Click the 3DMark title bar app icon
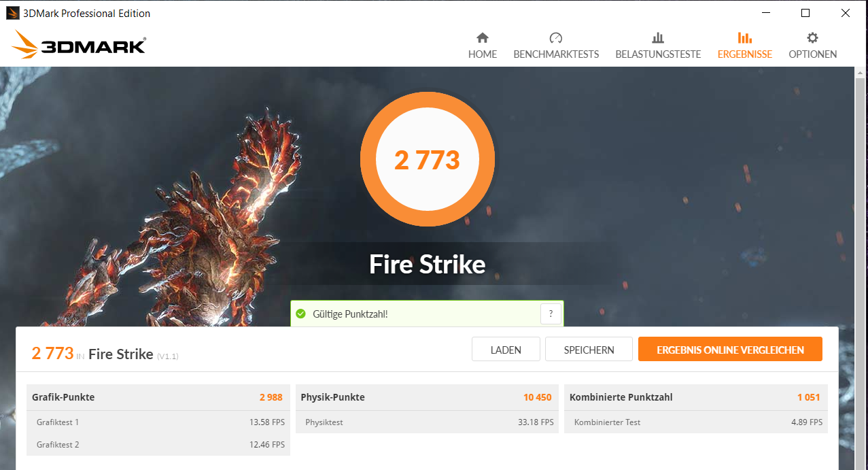868x470 pixels. [12, 13]
